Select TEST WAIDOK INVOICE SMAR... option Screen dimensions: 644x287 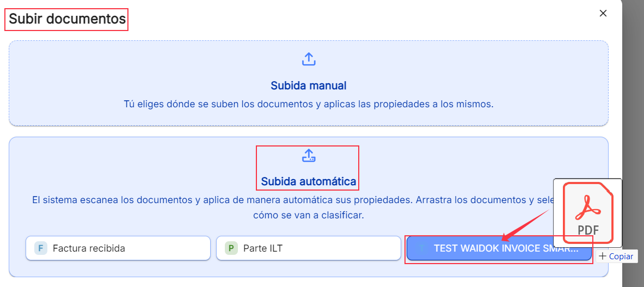pos(499,248)
